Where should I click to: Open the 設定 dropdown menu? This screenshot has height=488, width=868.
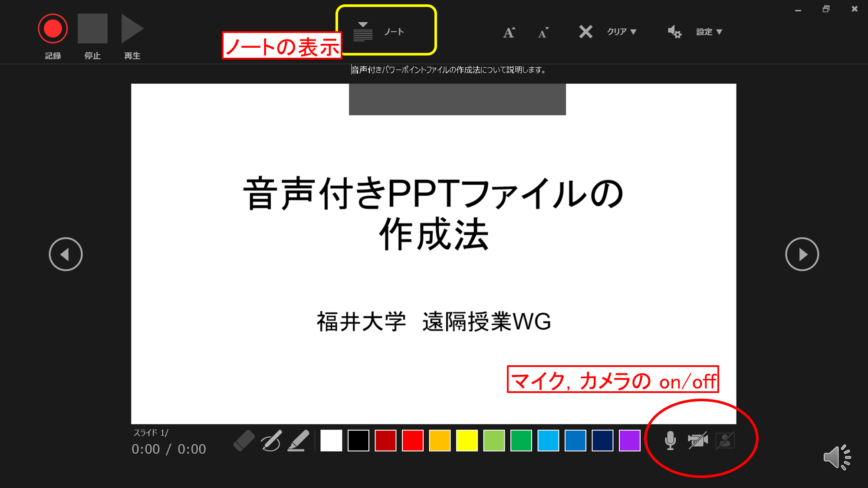tap(709, 32)
